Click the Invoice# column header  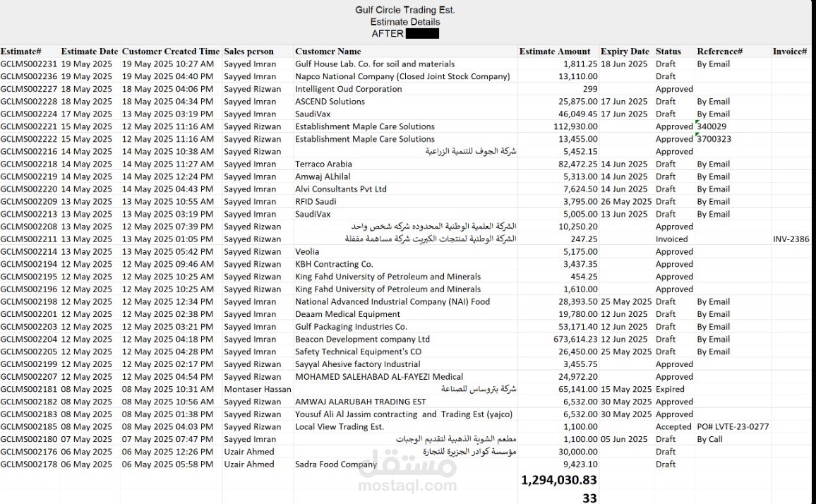pos(790,52)
